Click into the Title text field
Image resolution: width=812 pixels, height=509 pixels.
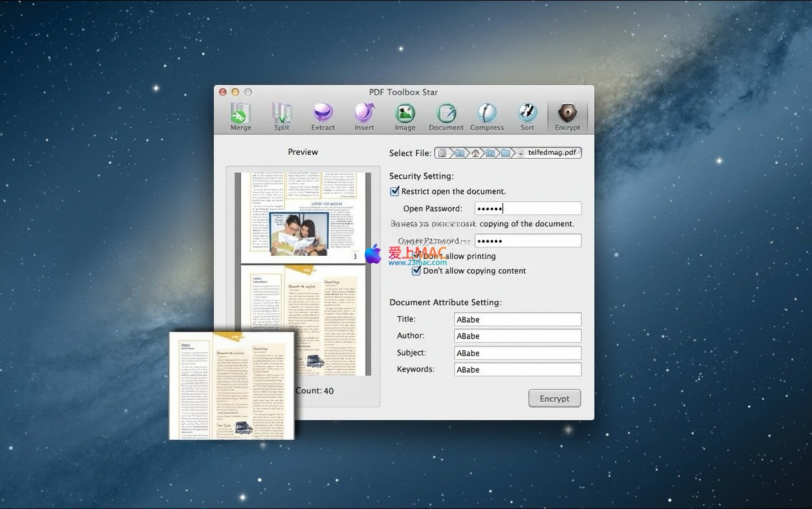click(517, 319)
